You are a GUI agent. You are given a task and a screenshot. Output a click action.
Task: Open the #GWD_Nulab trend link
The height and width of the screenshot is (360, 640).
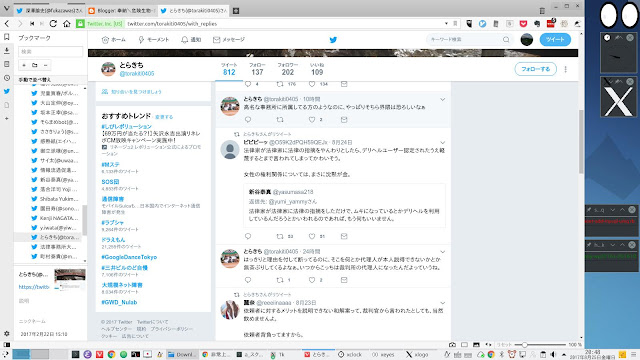coord(119,302)
